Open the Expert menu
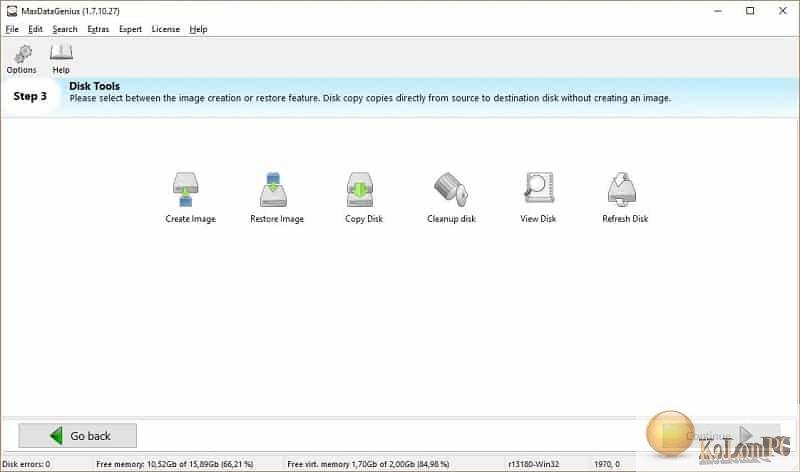Viewport: 800px width, 472px height. point(130,29)
